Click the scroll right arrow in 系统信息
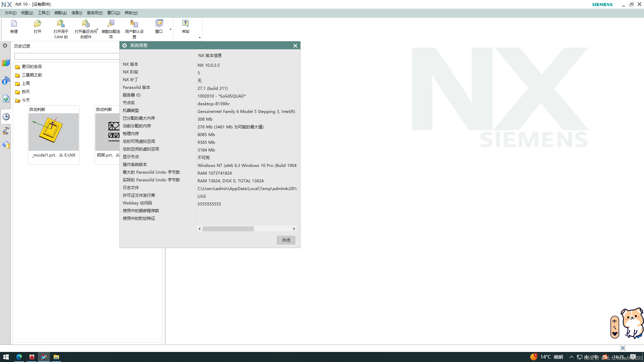The height and width of the screenshot is (362, 644). (294, 229)
